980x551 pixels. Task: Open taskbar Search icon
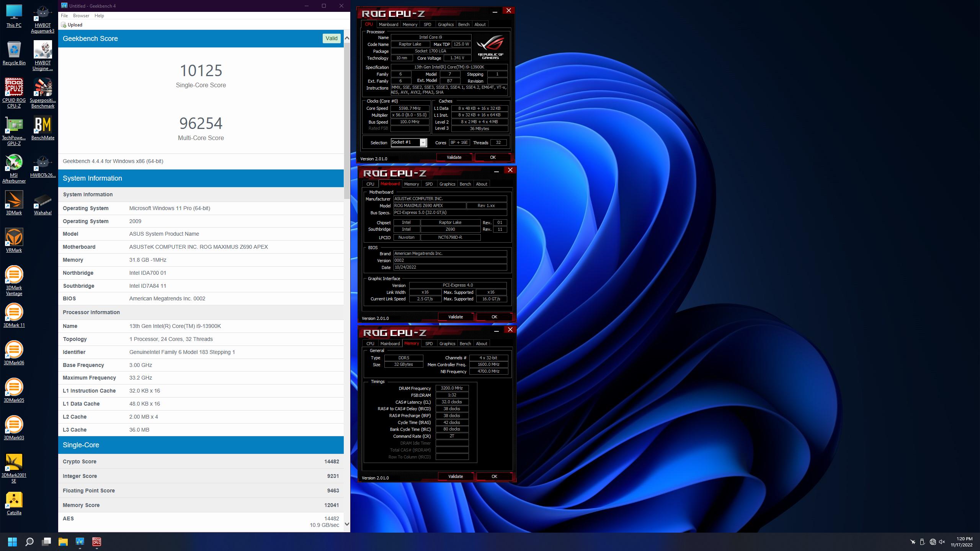click(x=29, y=542)
